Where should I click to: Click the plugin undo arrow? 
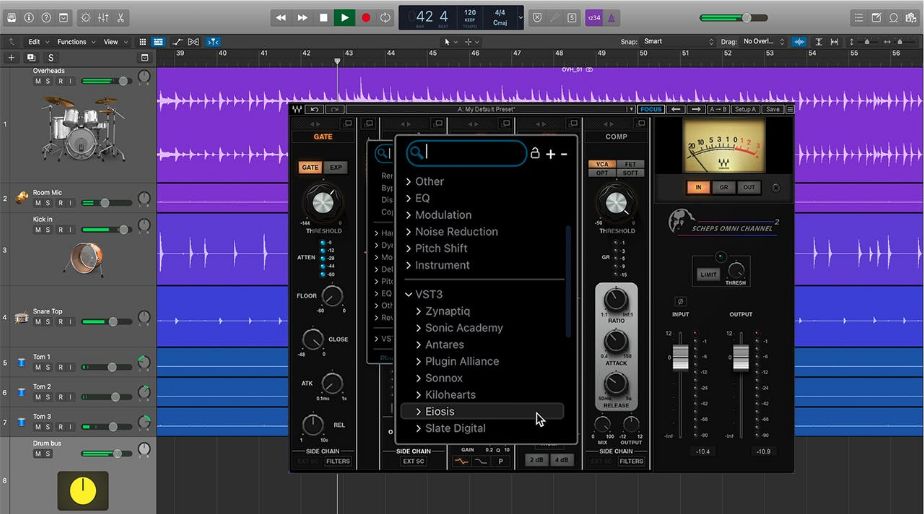tap(315, 109)
